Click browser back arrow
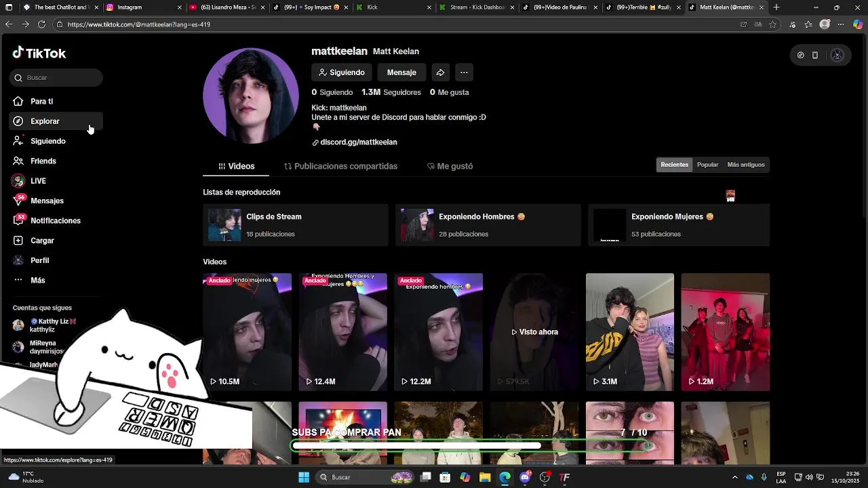868x488 pixels. tap(9, 24)
